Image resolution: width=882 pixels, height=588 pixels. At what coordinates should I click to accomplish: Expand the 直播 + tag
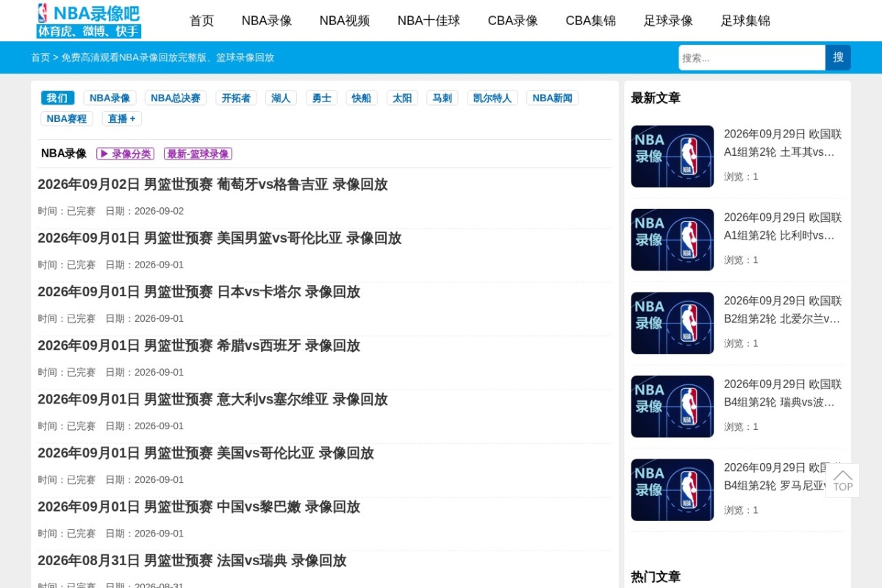click(122, 118)
